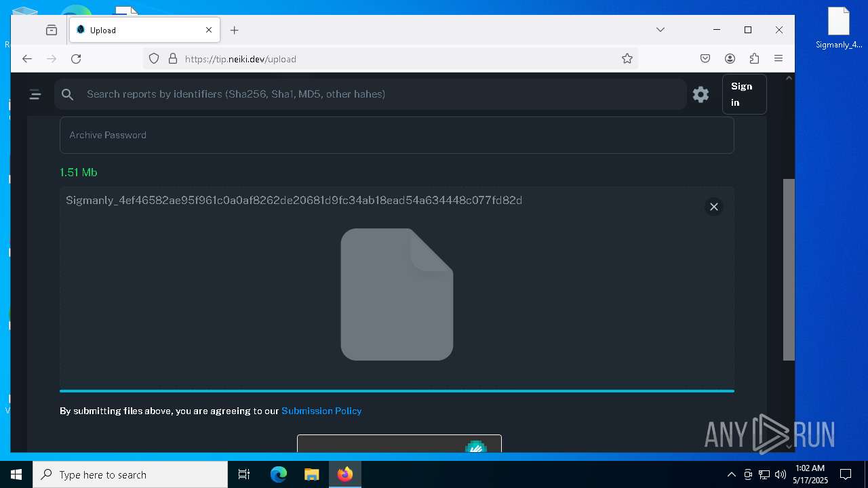This screenshot has width=868, height=488.
Task: Open Save to Pocket button
Action: (705, 59)
